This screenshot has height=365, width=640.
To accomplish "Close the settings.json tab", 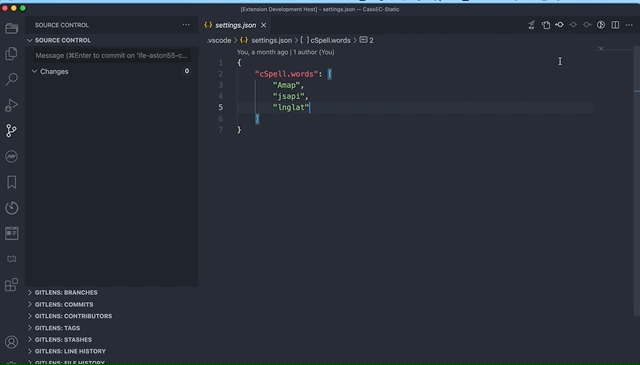I will pyautogui.click(x=264, y=25).
